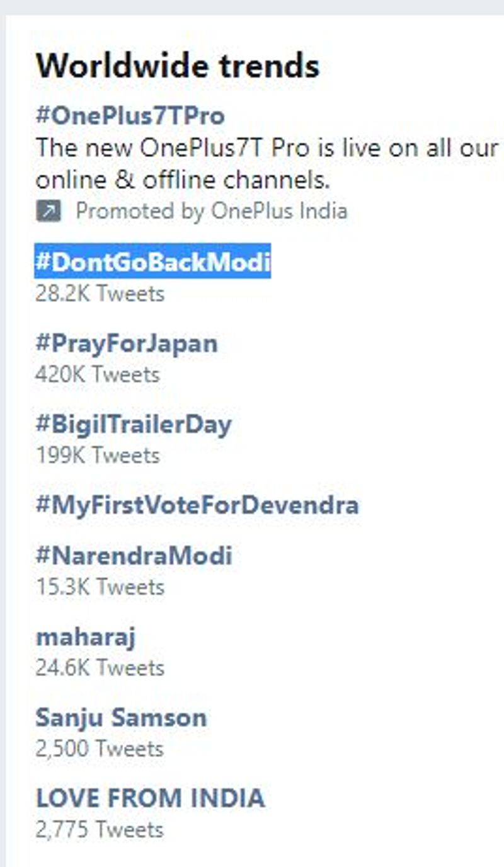The height and width of the screenshot is (867, 504).
Task: Click the 2,775 Tweets count
Action: click(100, 830)
